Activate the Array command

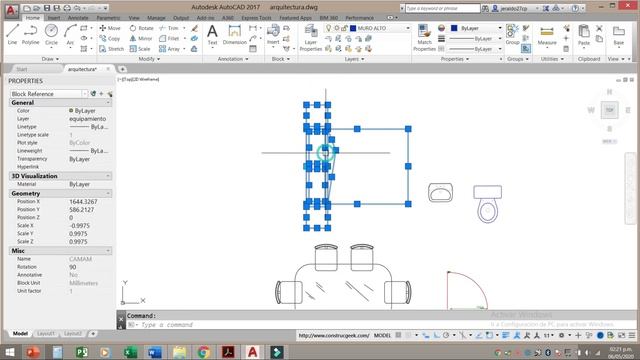pyautogui.click(x=169, y=49)
